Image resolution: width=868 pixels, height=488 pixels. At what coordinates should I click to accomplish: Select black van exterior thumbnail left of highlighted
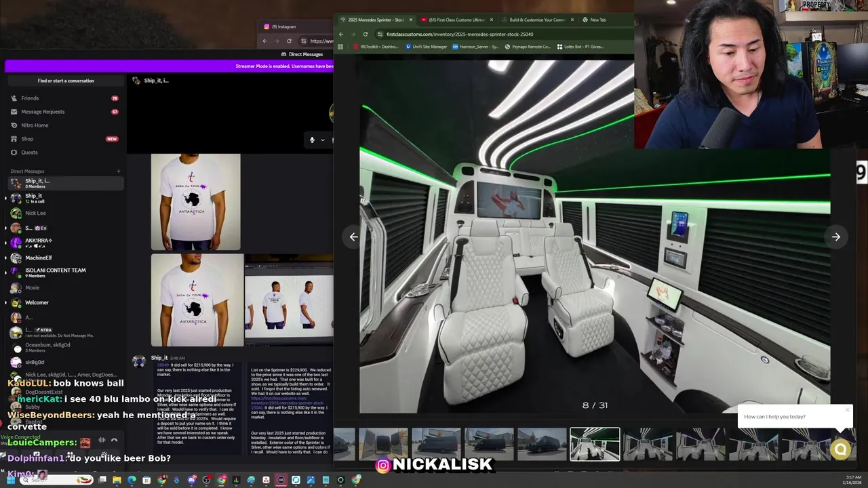[x=542, y=444]
